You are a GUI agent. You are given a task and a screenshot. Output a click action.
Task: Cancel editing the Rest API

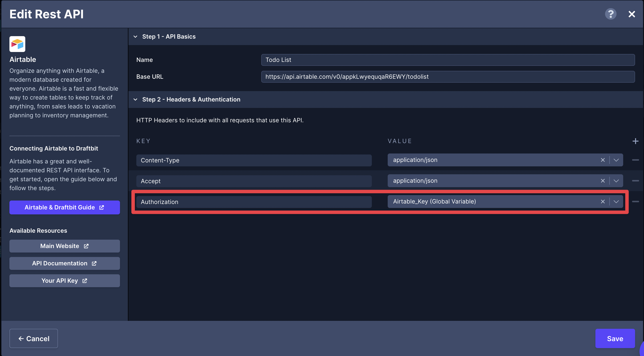(34, 338)
